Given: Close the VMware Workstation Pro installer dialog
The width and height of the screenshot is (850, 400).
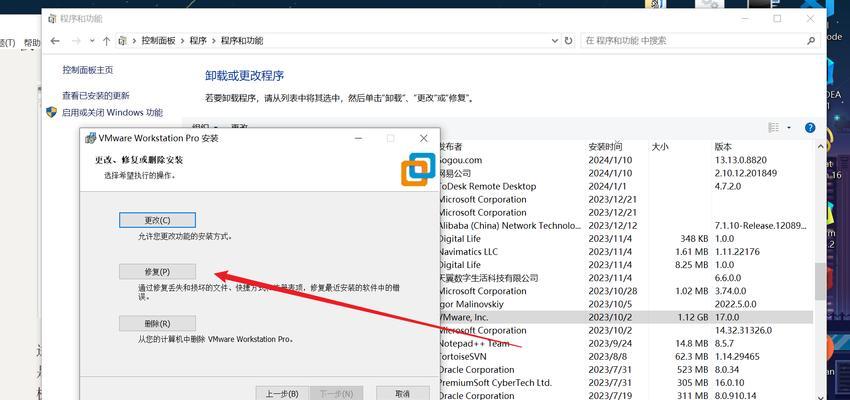Looking at the screenshot, I should click(x=424, y=138).
